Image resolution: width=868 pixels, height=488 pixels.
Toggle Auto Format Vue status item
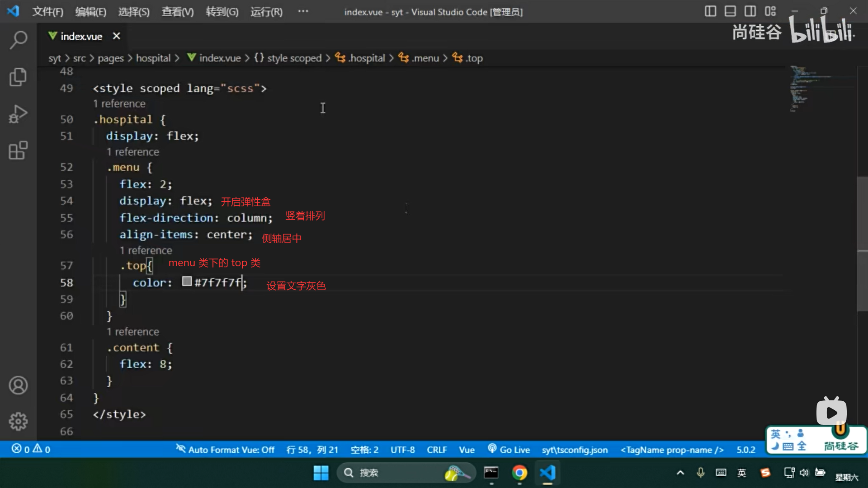point(225,450)
